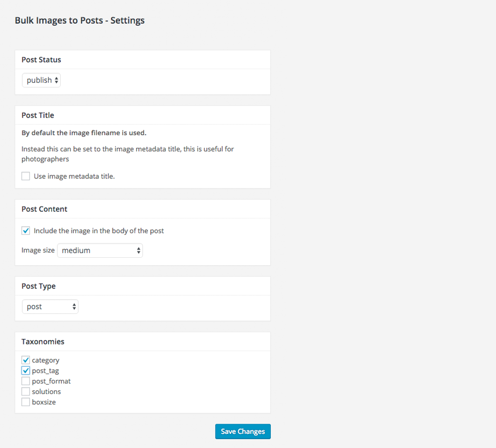Image resolution: width=496 pixels, height=448 pixels.
Task: Uncheck Include the image in the body
Action: coord(25,231)
